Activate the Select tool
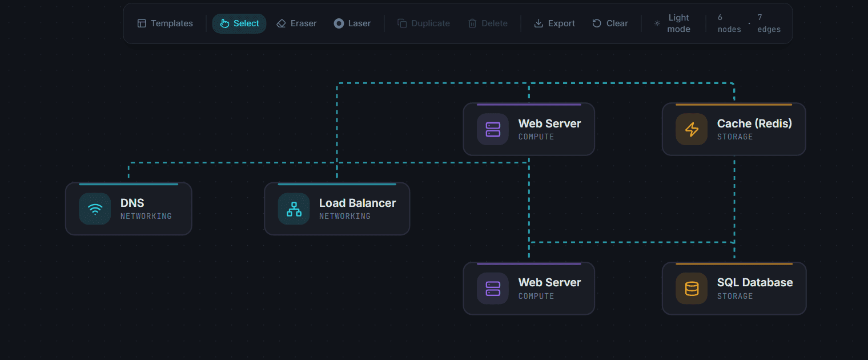The image size is (868, 360). (x=239, y=23)
